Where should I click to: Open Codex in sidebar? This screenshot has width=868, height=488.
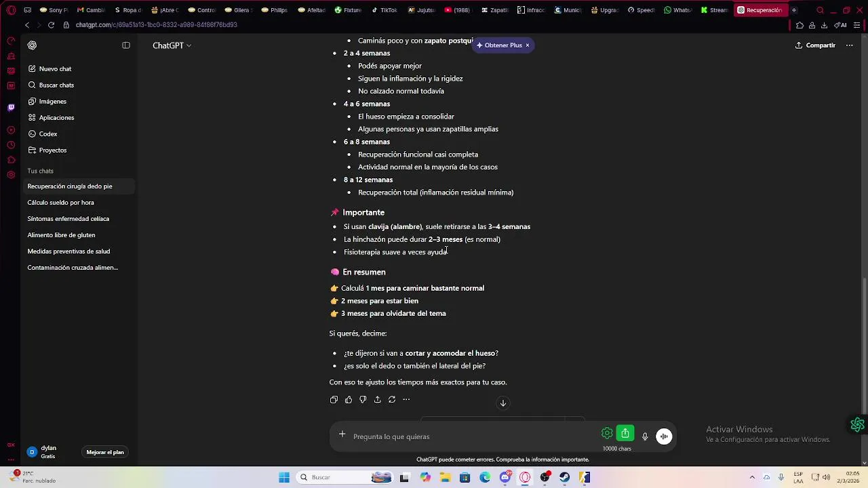[x=80, y=134]
